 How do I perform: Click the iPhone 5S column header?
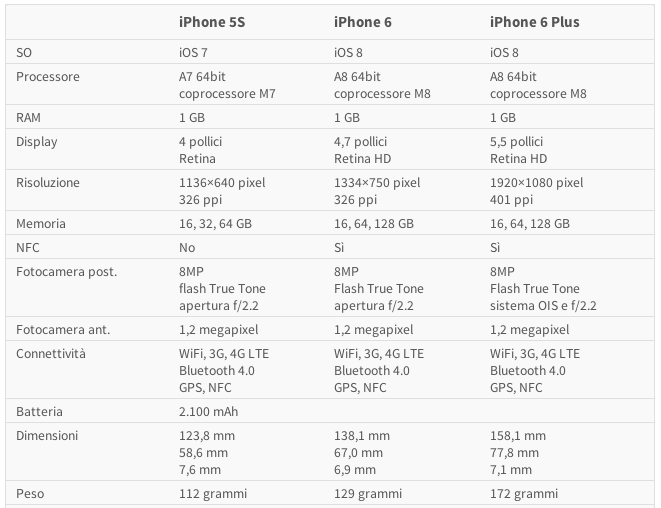(x=212, y=22)
